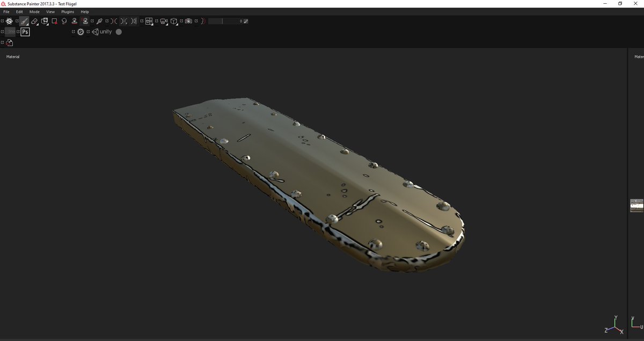Click the red curved bracket icon

click(x=203, y=21)
